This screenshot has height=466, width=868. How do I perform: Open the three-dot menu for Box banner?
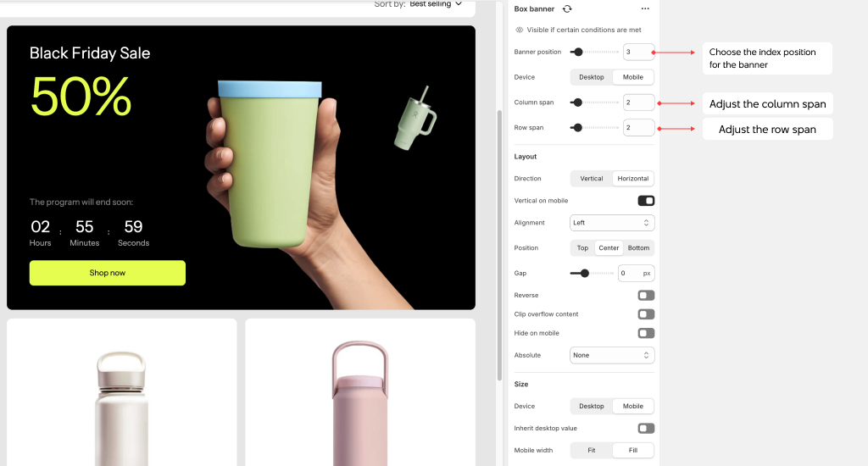(x=645, y=8)
